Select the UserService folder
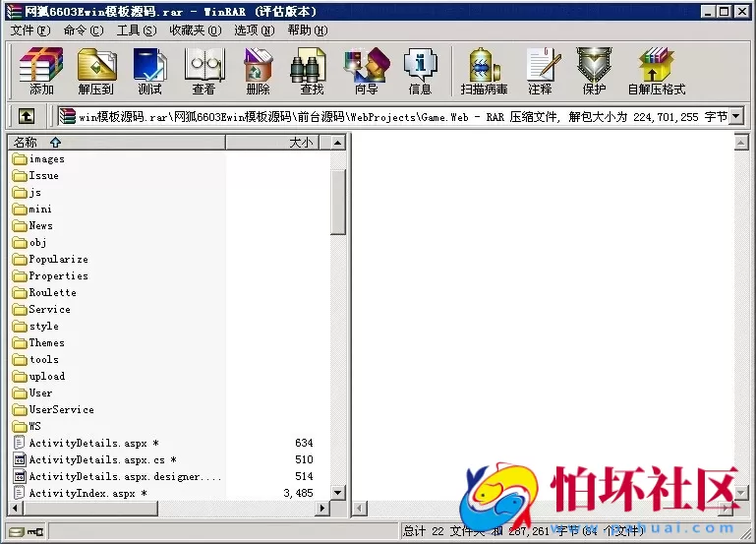The width and height of the screenshot is (756, 544). 53,409
